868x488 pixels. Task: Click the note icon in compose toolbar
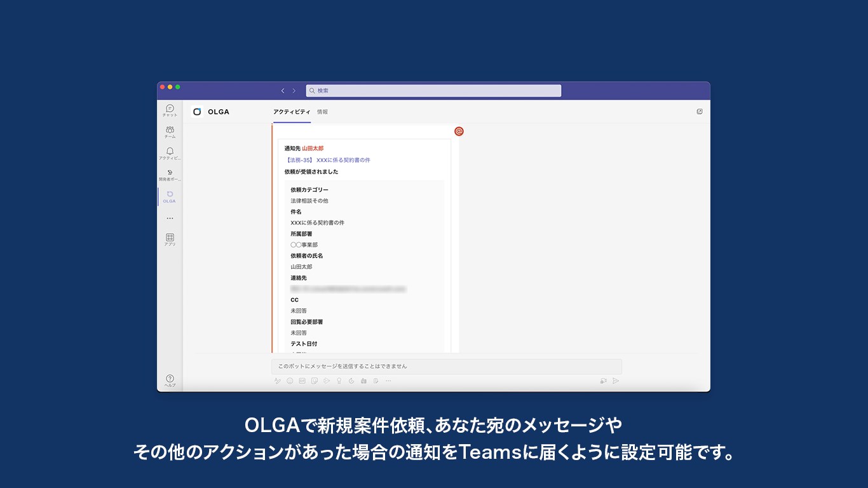pos(376,381)
